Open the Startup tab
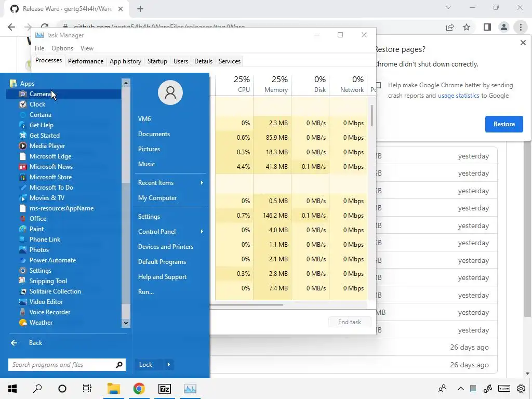The width and height of the screenshot is (532, 399). pos(157,61)
